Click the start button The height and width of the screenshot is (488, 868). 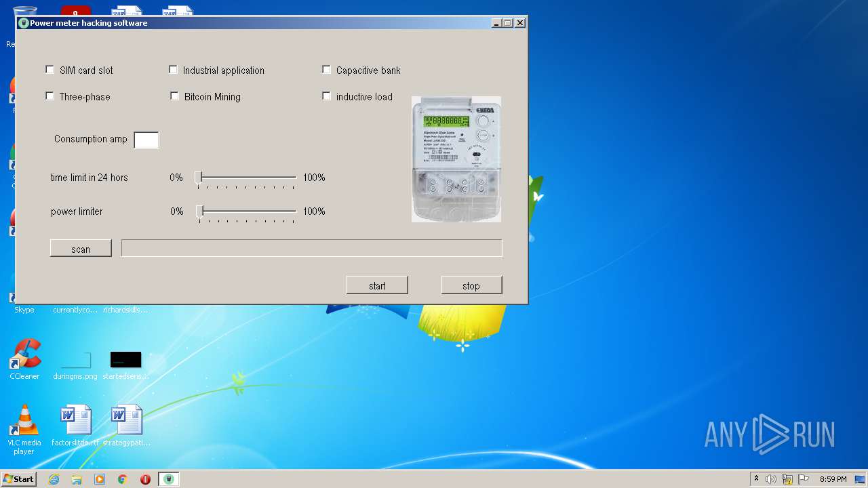coord(377,285)
